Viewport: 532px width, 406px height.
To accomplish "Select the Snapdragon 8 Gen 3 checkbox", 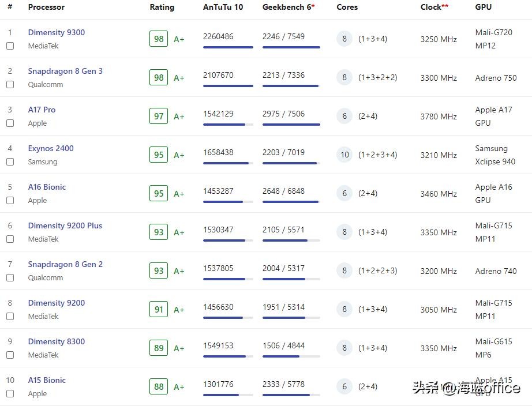I will [x=10, y=85].
